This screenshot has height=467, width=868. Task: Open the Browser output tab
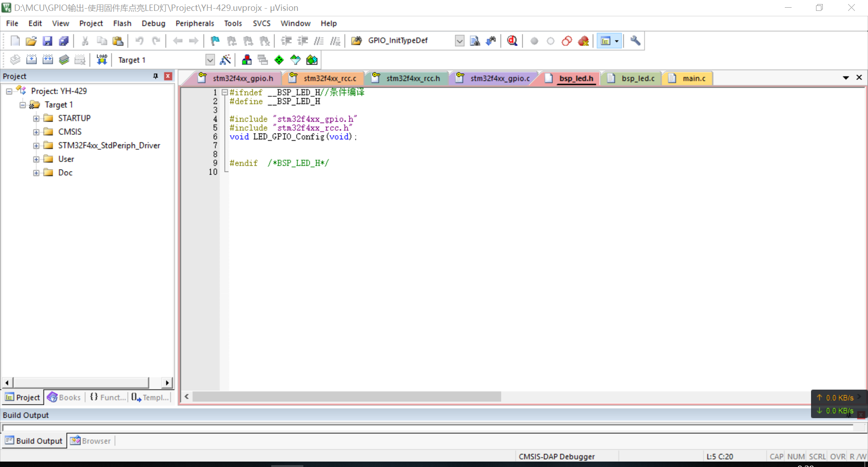click(91, 441)
